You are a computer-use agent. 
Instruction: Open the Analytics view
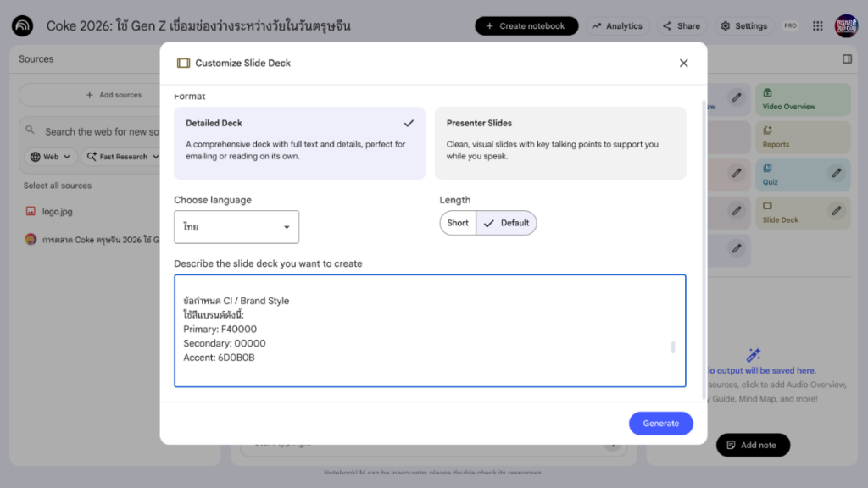coord(617,25)
